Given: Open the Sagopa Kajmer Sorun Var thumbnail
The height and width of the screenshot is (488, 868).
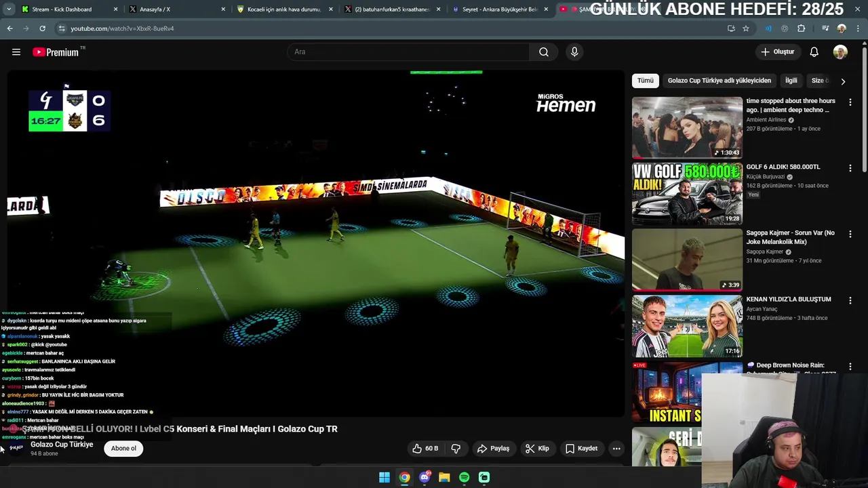Looking at the screenshot, I should [x=687, y=260].
